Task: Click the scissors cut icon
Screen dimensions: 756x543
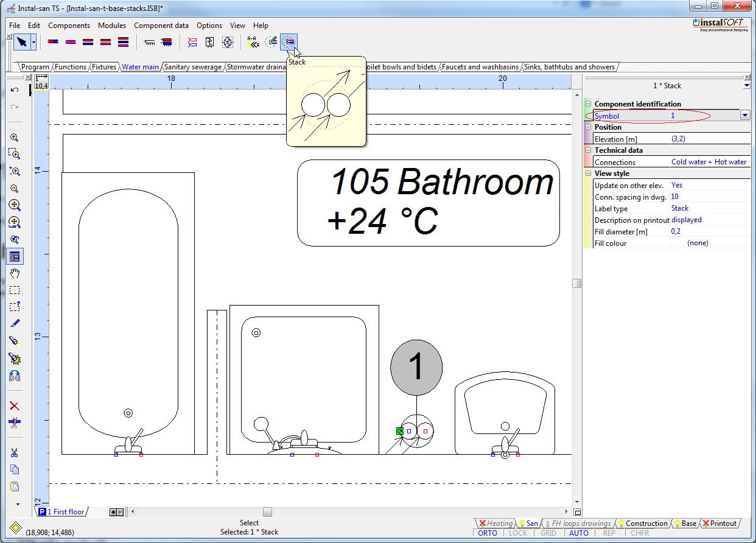Action: [x=15, y=452]
